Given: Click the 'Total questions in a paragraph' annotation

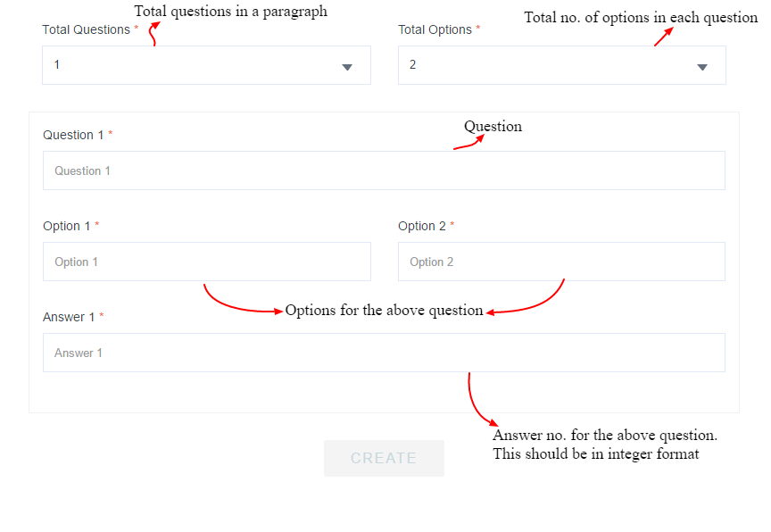Looking at the screenshot, I should (230, 12).
